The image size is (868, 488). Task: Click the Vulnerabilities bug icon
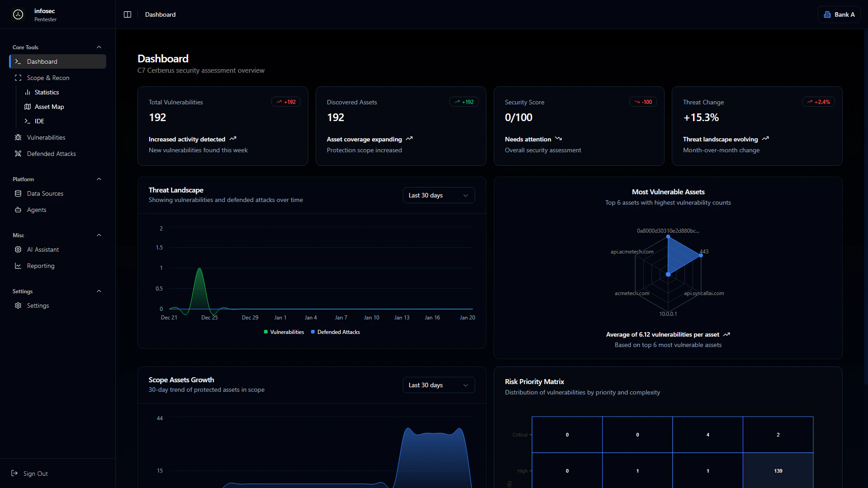(x=18, y=137)
